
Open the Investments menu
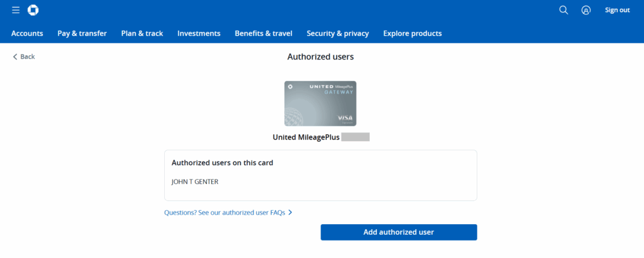click(x=199, y=34)
